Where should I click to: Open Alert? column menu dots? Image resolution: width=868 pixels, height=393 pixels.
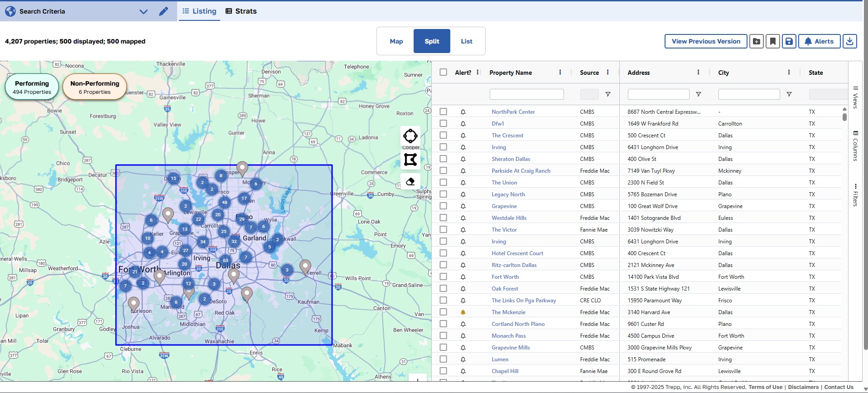tap(478, 72)
